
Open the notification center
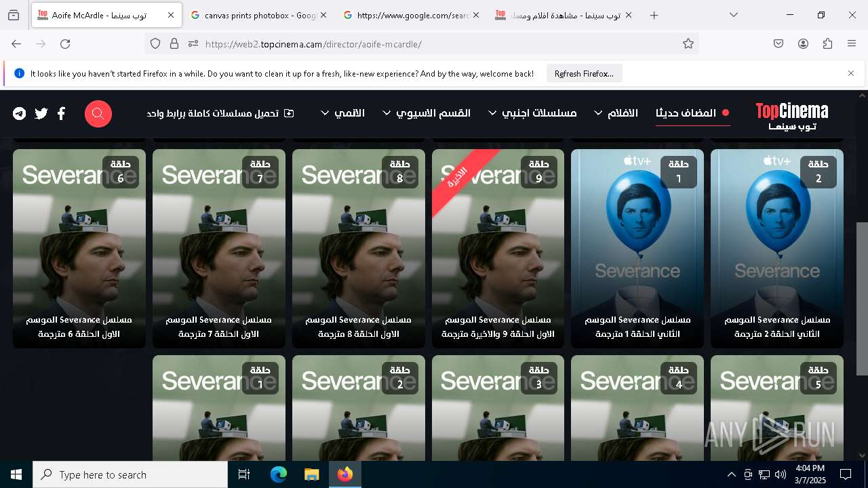click(x=846, y=474)
